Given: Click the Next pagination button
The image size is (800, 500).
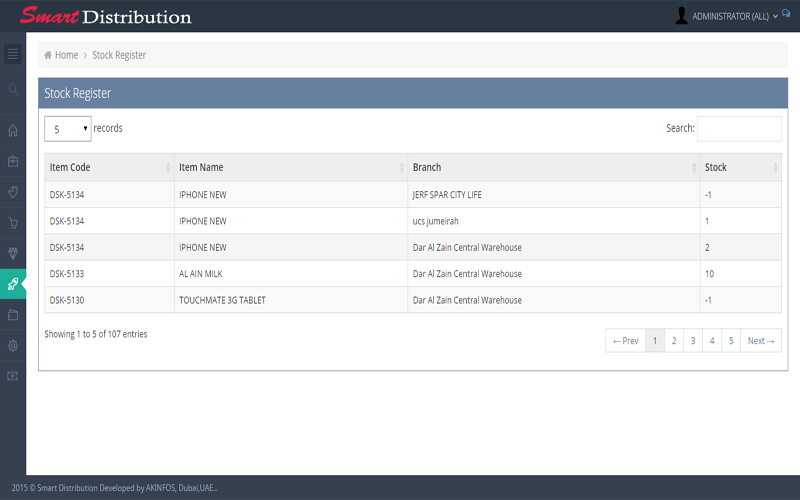Looking at the screenshot, I should coord(761,341).
